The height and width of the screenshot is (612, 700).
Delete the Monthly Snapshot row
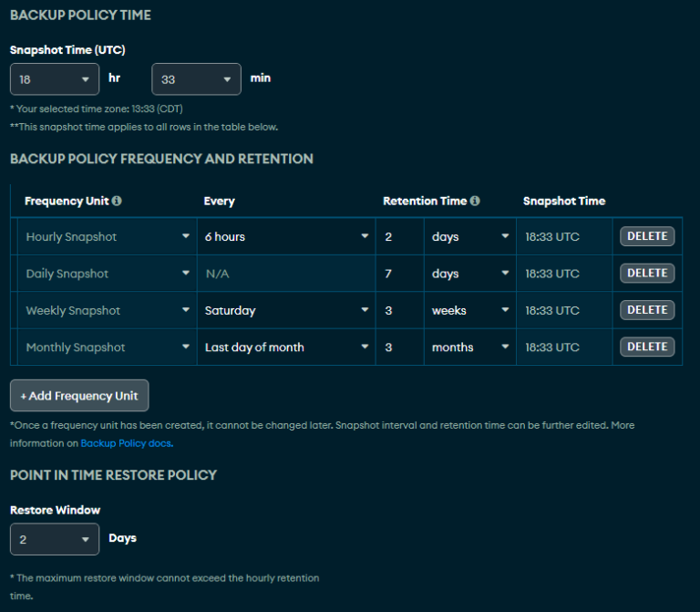pos(647,347)
